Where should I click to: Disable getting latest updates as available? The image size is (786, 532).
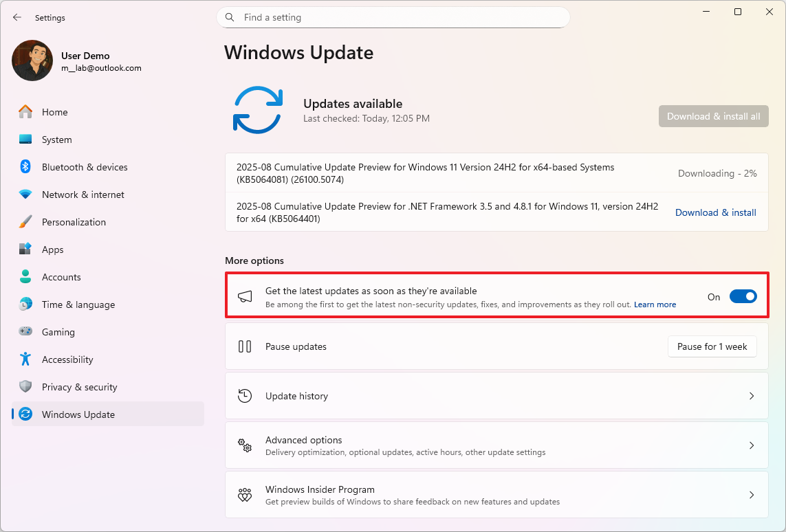tap(742, 296)
